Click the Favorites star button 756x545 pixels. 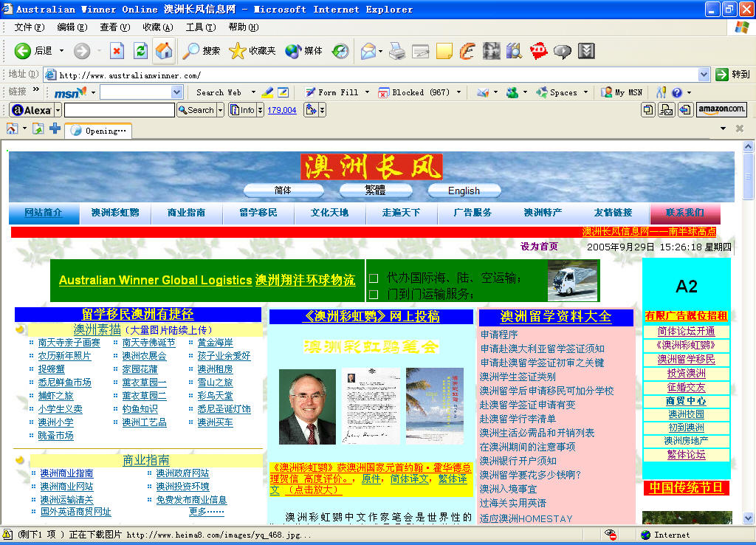click(x=252, y=51)
